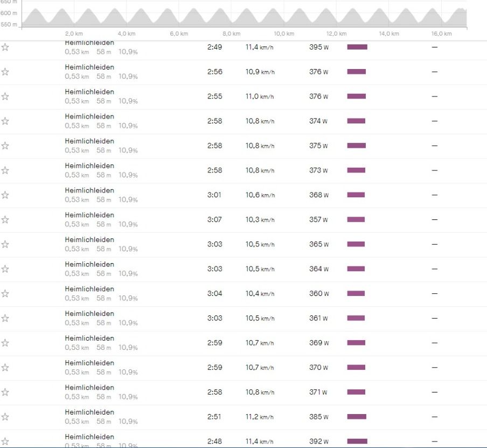Toggle star on the 361 W effort
The height and width of the screenshot is (448, 487).
click(5, 318)
